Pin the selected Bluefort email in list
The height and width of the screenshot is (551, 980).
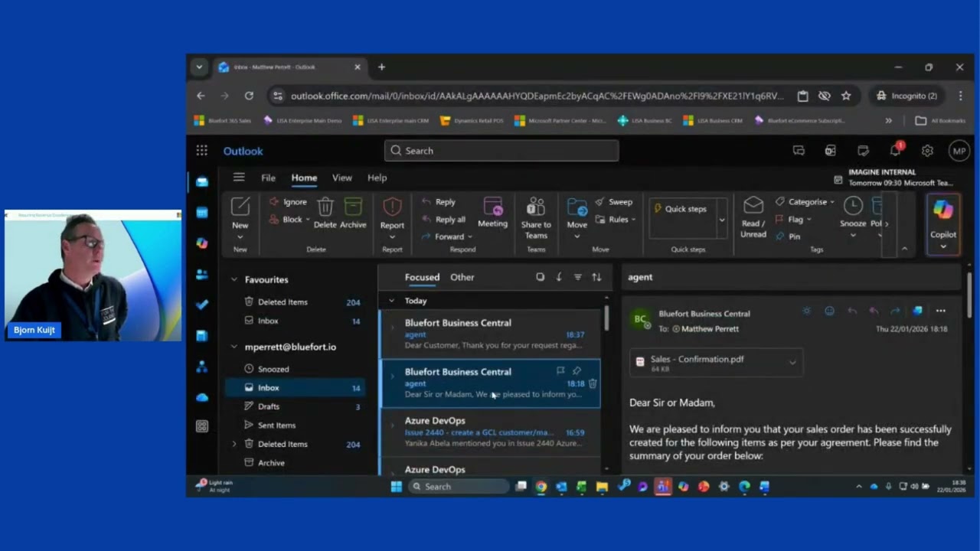point(577,371)
